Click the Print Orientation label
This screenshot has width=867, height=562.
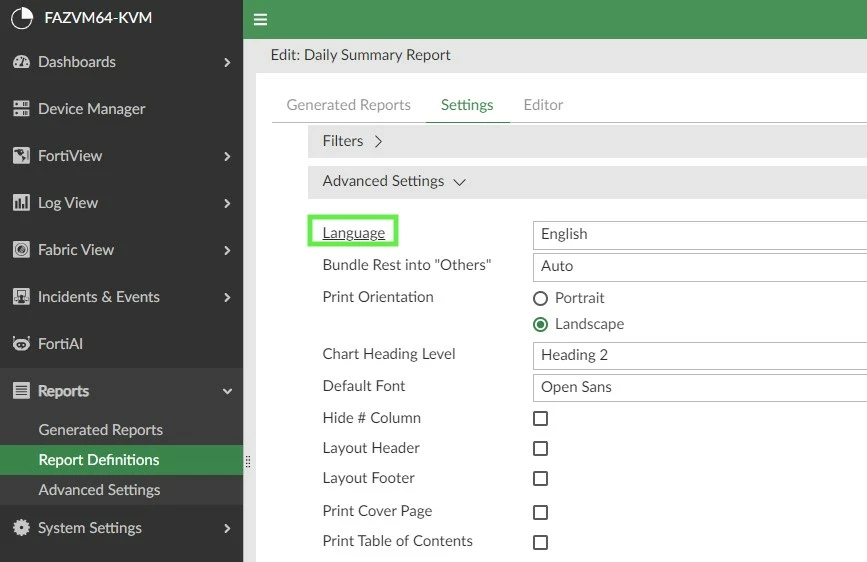pos(378,297)
